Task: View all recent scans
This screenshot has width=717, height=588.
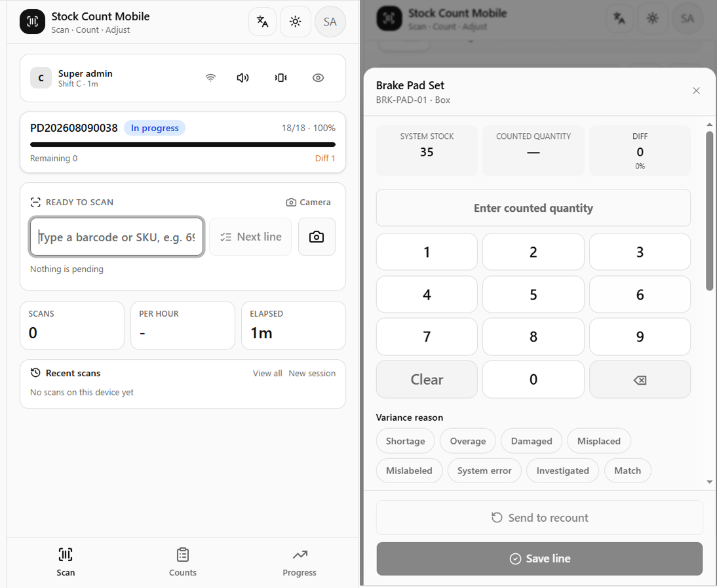Action: [x=267, y=373]
